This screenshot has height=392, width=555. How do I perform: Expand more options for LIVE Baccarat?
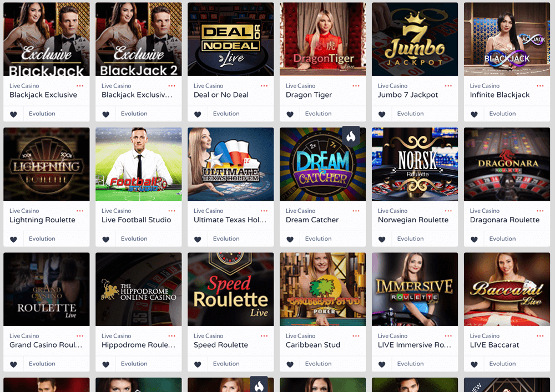tap(540, 336)
